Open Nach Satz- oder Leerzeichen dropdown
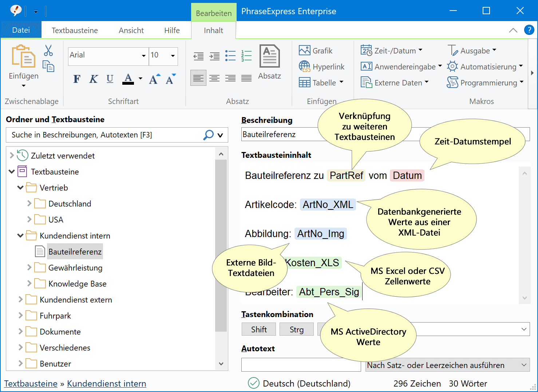This screenshot has height=392, width=538. pyautogui.click(x=447, y=365)
